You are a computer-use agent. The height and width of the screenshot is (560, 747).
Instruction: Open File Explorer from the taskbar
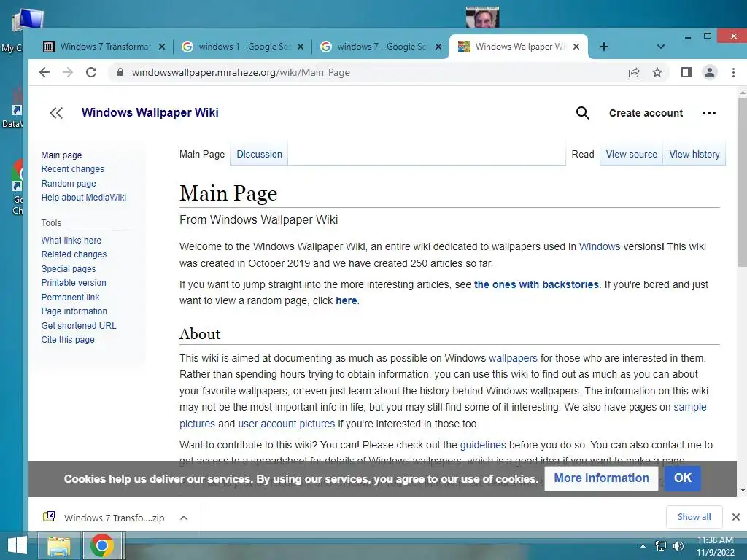(58, 545)
